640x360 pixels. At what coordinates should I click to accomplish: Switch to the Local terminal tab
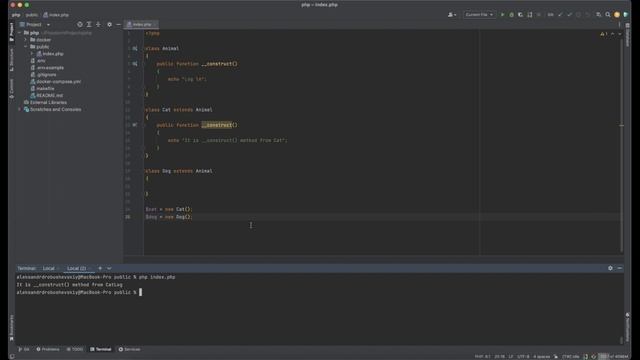click(x=49, y=268)
